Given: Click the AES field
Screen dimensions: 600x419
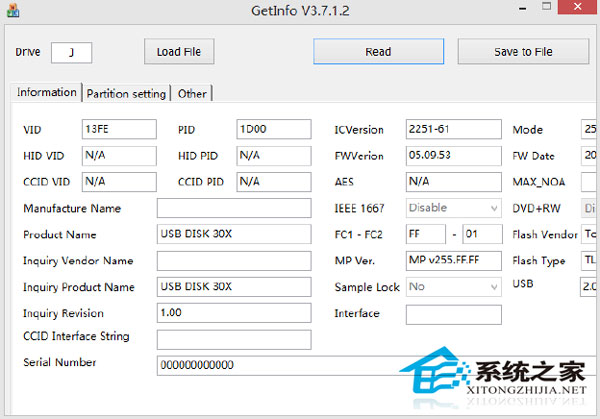Looking at the screenshot, I should click(453, 181).
